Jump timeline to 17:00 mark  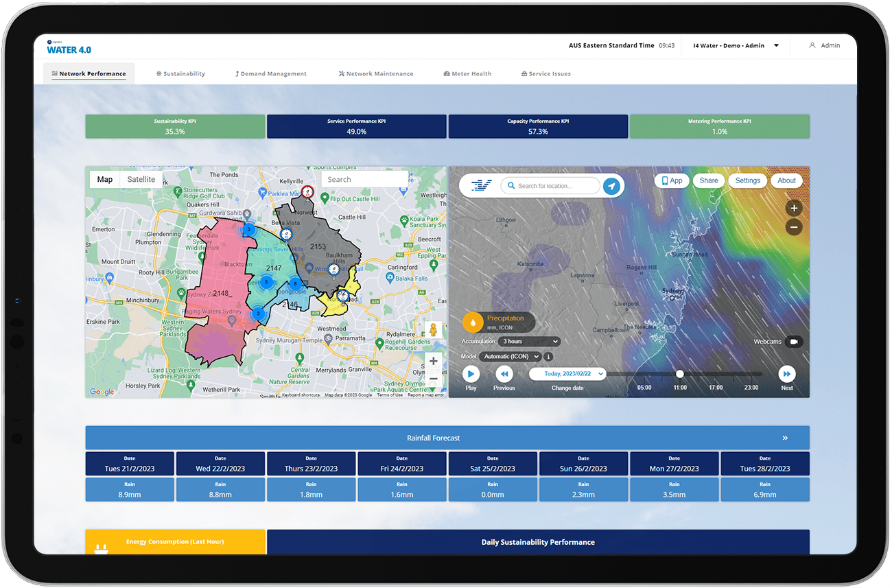pyautogui.click(x=716, y=388)
